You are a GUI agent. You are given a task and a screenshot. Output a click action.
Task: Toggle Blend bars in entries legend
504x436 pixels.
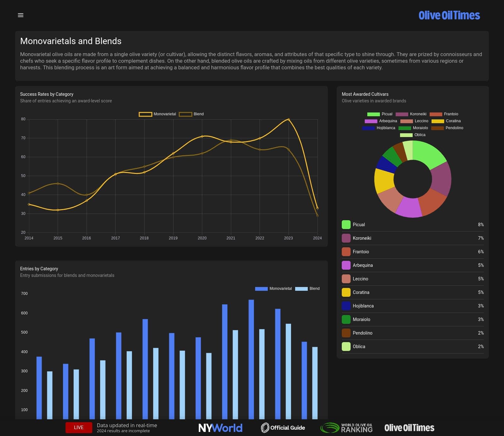pyautogui.click(x=307, y=289)
